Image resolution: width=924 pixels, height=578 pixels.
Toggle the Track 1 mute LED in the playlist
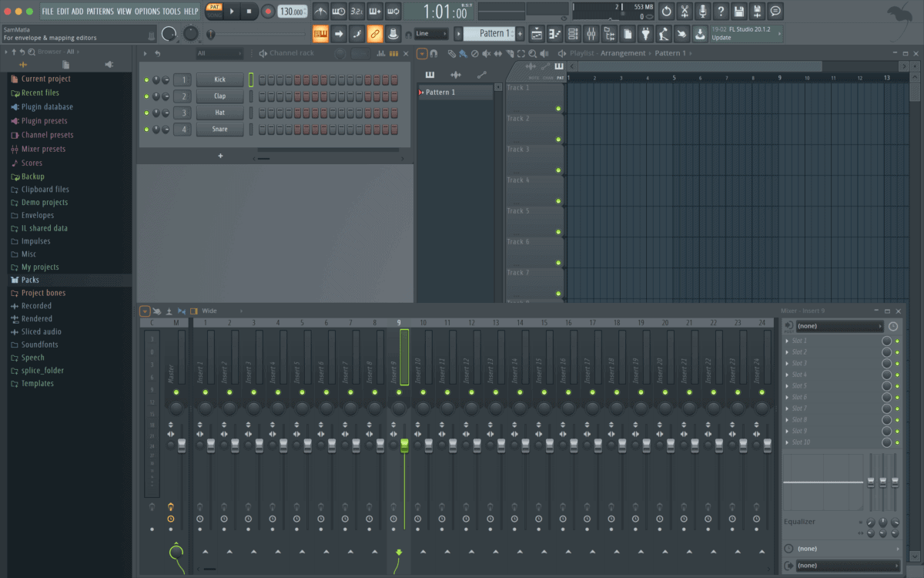click(558, 109)
